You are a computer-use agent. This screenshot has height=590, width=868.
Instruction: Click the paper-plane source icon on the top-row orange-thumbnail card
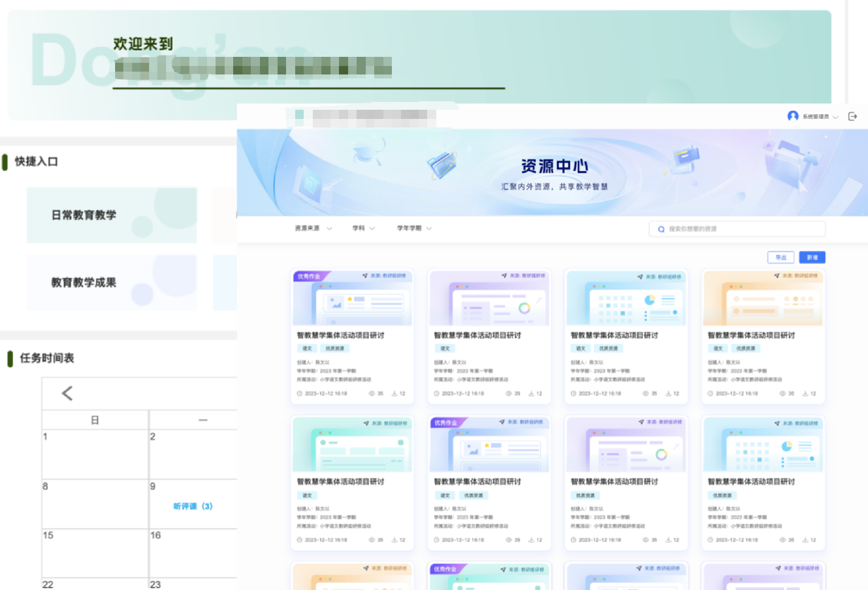point(777,276)
